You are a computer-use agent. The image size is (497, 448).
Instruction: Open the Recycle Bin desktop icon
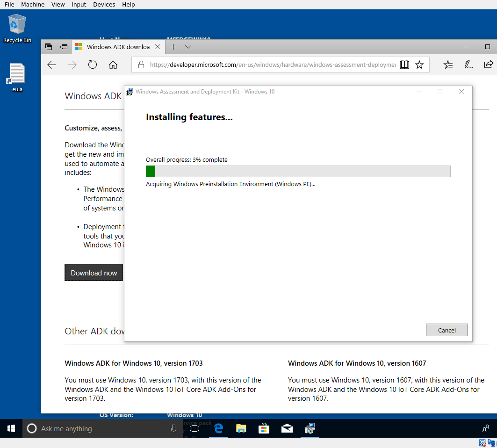[17, 28]
